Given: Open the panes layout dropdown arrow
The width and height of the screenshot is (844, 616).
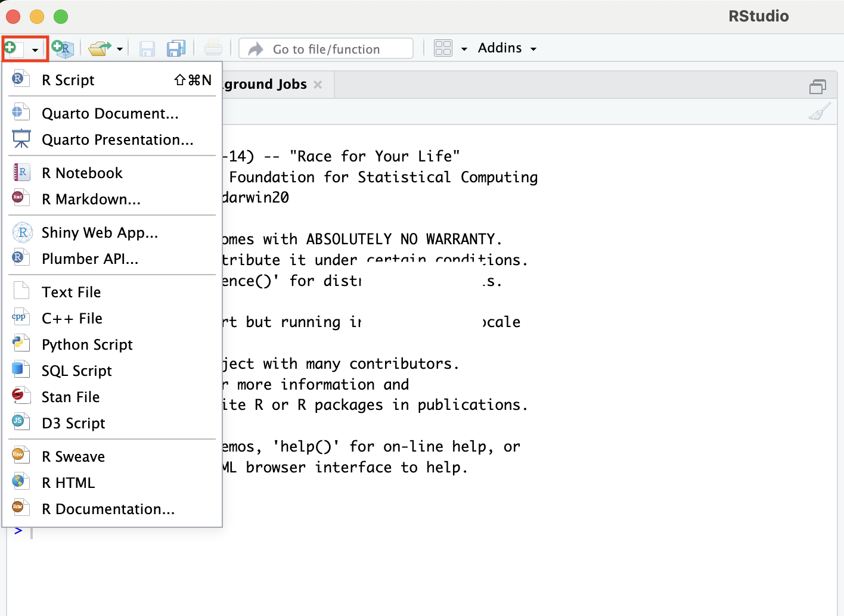Looking at the screenshot, I should (x=464, y=49).
